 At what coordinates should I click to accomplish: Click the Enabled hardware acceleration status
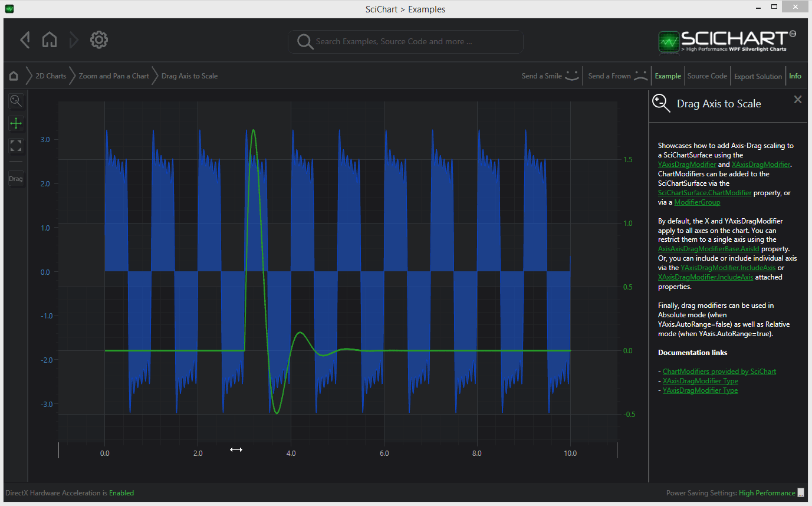click(x=121, y=493)
